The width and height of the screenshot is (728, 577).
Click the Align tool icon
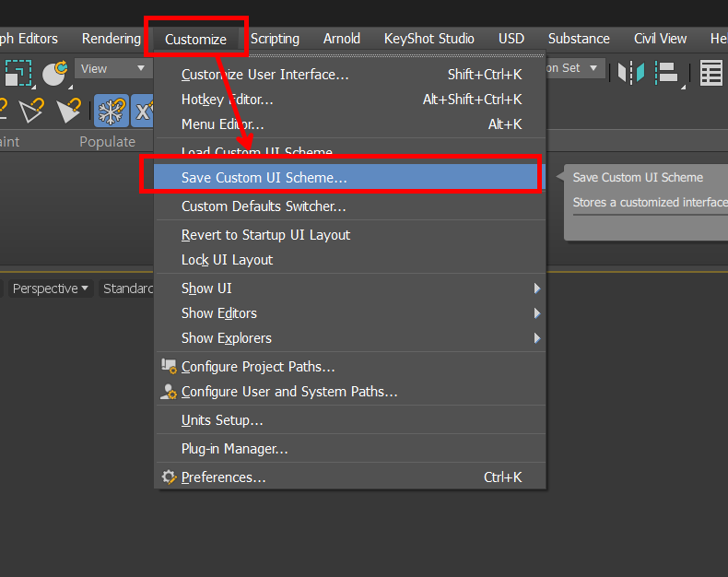pos(667,73)
